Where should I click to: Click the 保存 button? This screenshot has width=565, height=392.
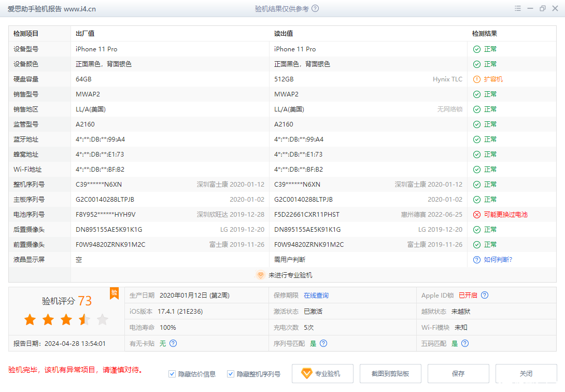click(x=458, y=374)
